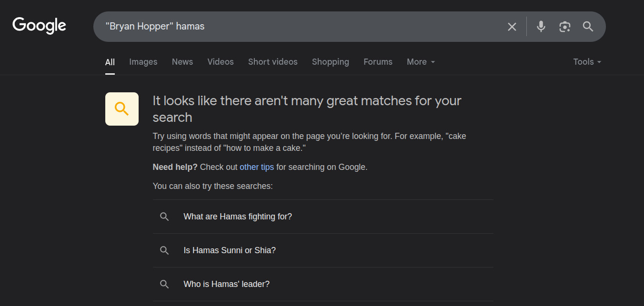Click magnifier beside 'Is Hamas Sunni or Shia?'
Screen dimensions: 644x306
pyautogui.click(x=164, y=250)
